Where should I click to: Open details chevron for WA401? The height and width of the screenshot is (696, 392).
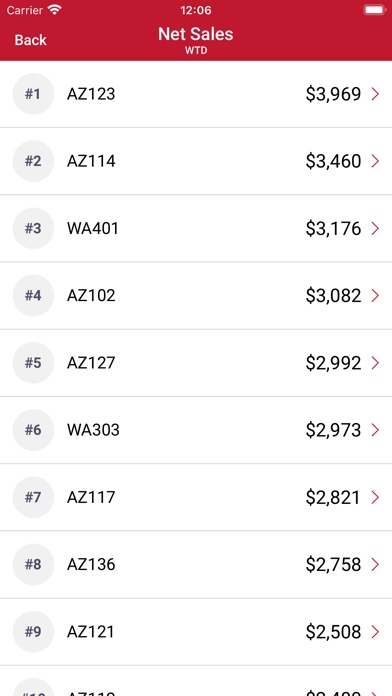tap(376, 229)
